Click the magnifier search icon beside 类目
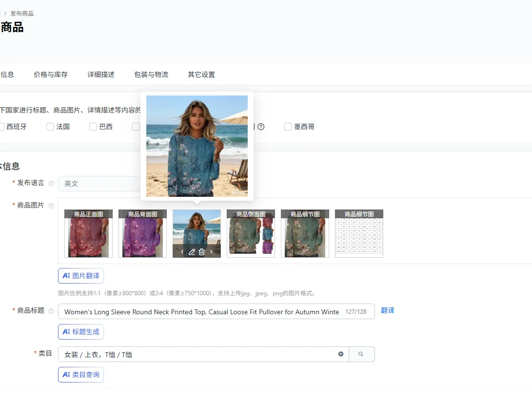Screen dimensions: 532x420 pyautogui.click(x=361, y=354)
